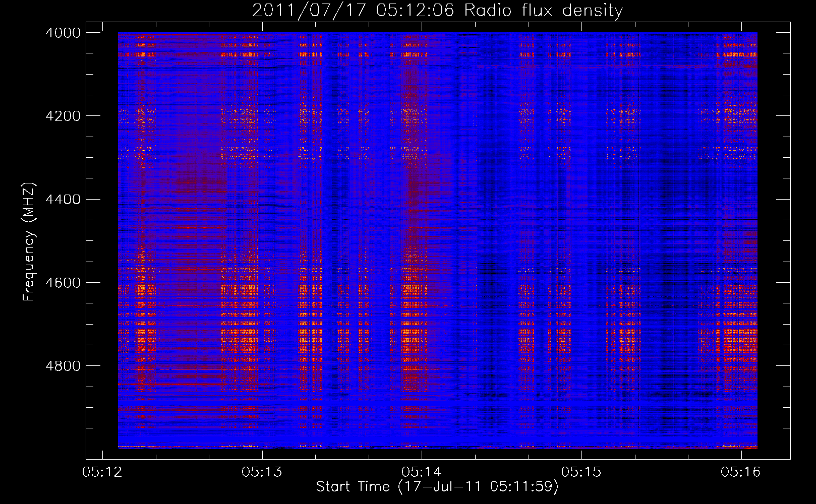Click the 4200 frequency axis label
816x504 pixels.
point(63,116)
